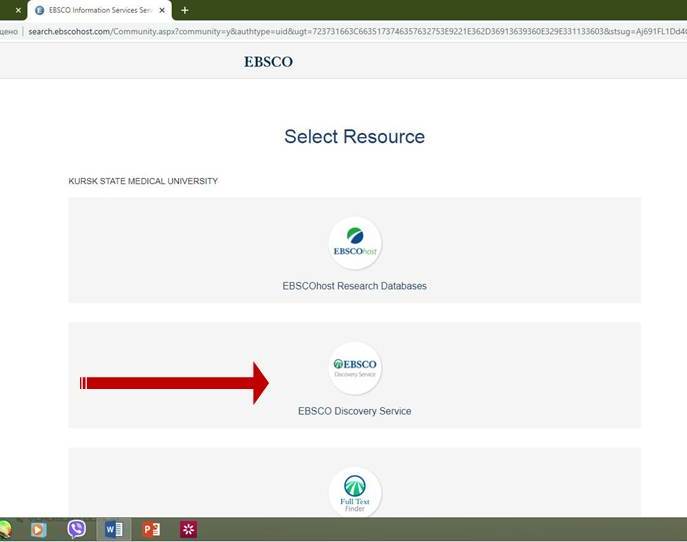Open the EBSCOhost round logo icon
This screenshot has width=687, height=542.
pos(355,243)
